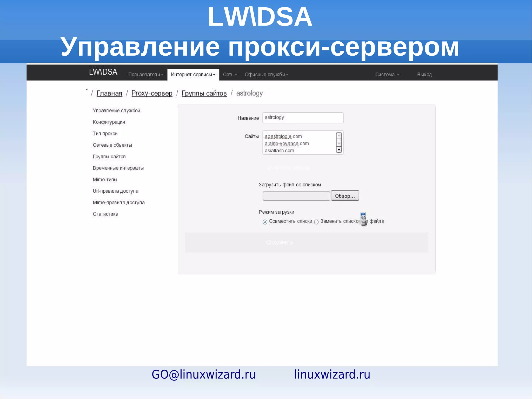
Task: Click the Название input field
Action: click(x=303, y=118)
